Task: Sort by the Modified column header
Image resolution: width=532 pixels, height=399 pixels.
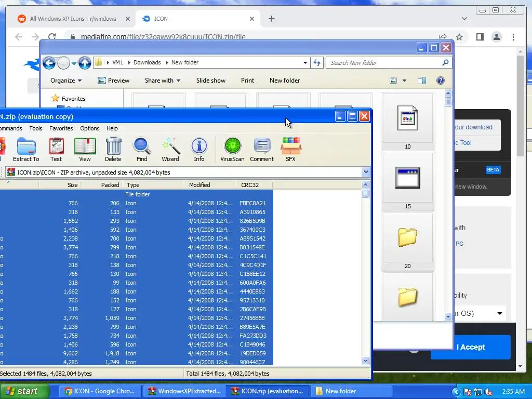Action: click(210, 185)
